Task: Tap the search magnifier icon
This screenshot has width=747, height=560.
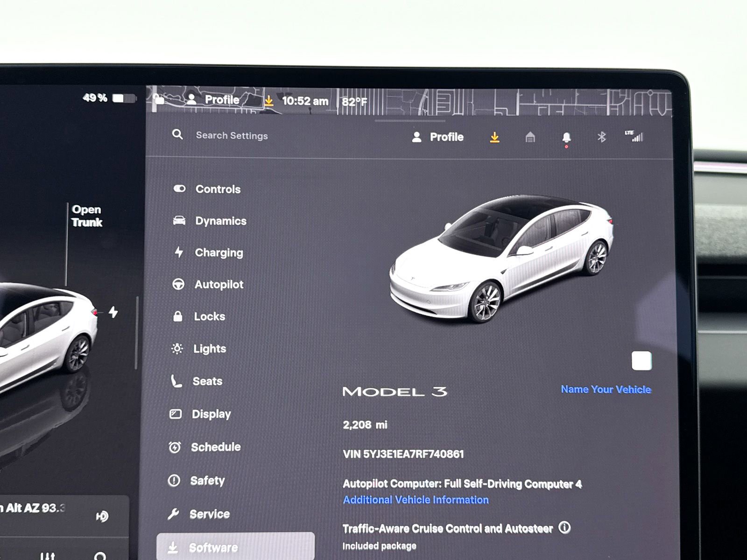Action: pyautogui.click(x=177, y=135)
